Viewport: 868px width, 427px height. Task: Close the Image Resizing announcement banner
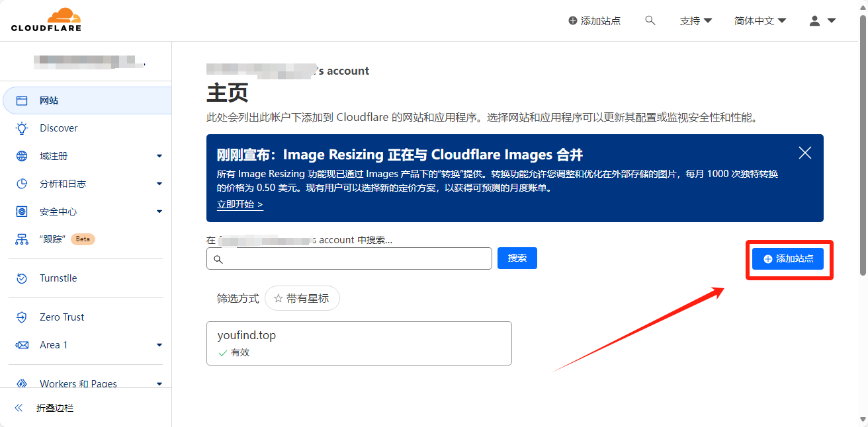[x=804, y=153]
